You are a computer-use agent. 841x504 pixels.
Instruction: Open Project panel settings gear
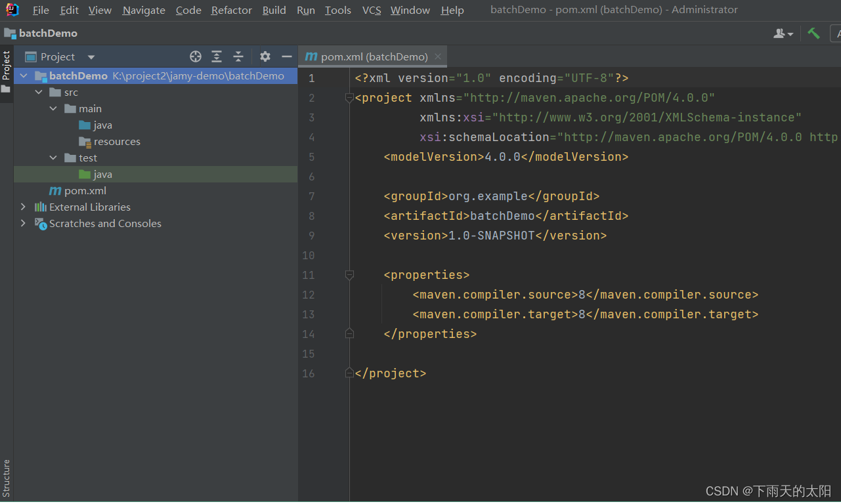265,56
